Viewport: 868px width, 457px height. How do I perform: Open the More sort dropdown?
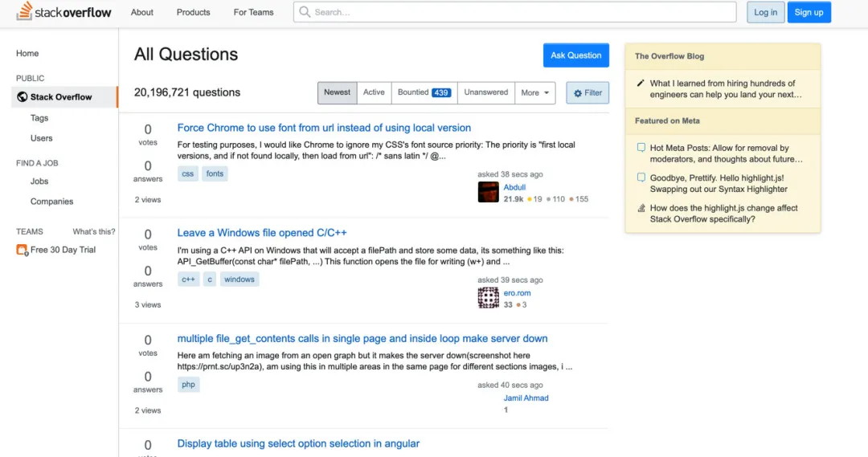click(534, 92)
